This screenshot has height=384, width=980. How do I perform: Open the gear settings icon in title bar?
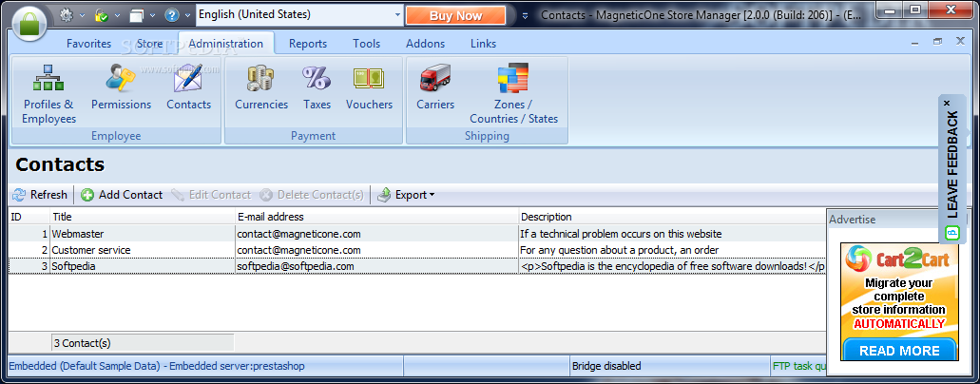(67, 14)
